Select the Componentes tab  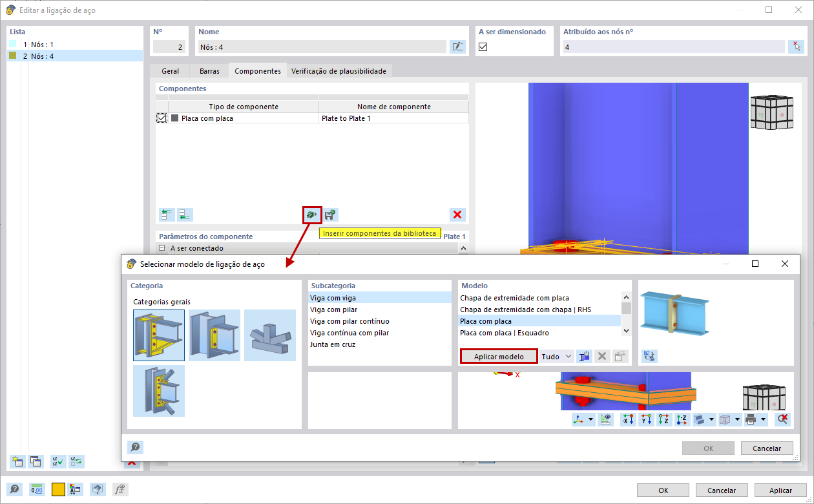coord(257,71)
